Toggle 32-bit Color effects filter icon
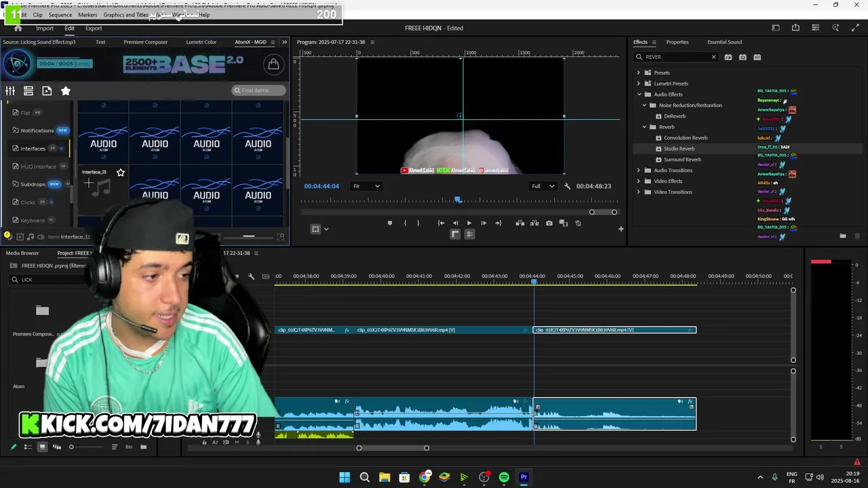This screenshot has width=868, height=488. (743, 57)
